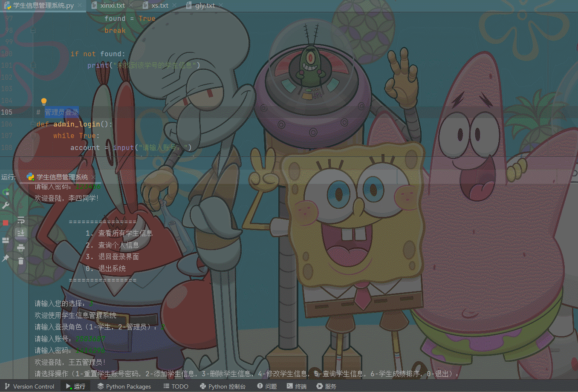The width and height of the screenshot is (578, 392).
Task: Print the console output
Action: [x=21, y=248]
